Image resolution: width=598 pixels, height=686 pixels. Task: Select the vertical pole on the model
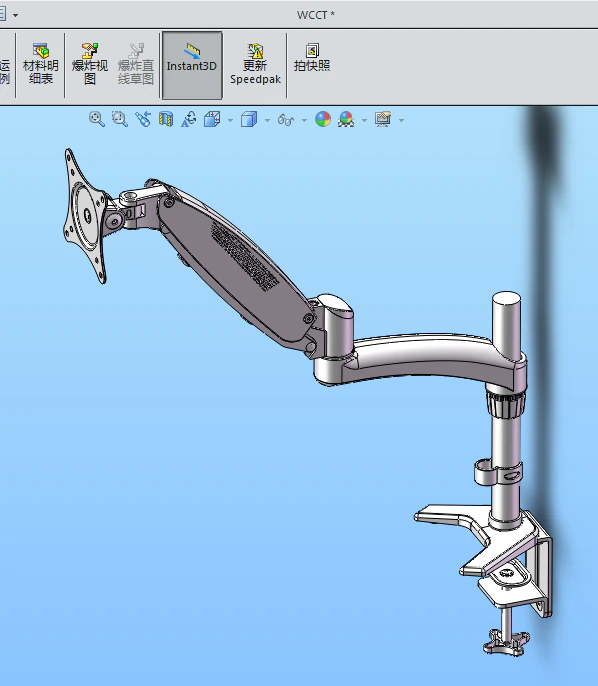506,440
